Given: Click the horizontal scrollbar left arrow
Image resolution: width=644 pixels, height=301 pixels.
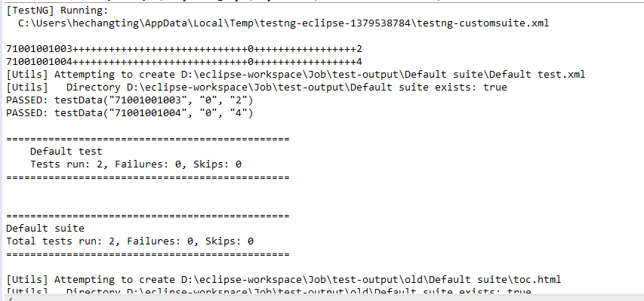Looking at the screenshot, I should click(10, 299).
